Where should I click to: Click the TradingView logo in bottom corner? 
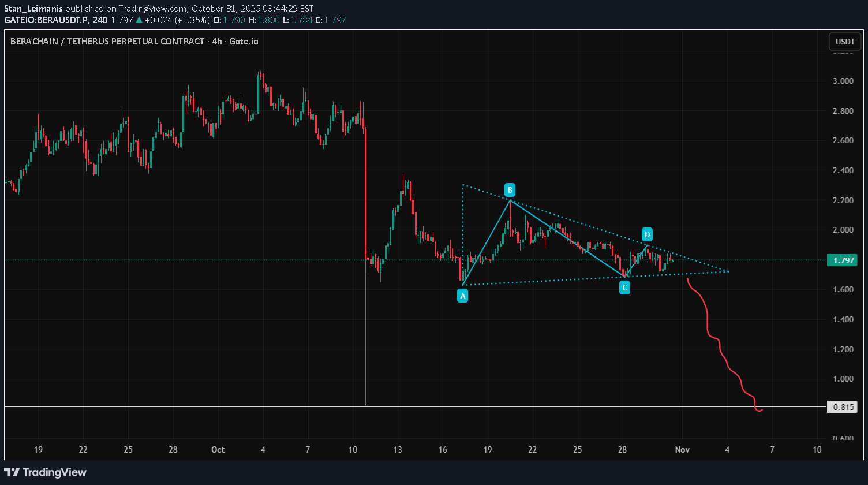click(x=46, y=472)
